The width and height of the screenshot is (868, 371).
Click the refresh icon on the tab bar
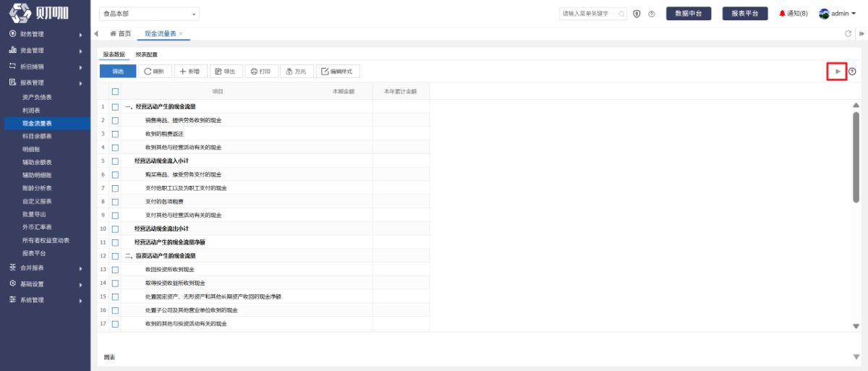[x=848, y=34]
